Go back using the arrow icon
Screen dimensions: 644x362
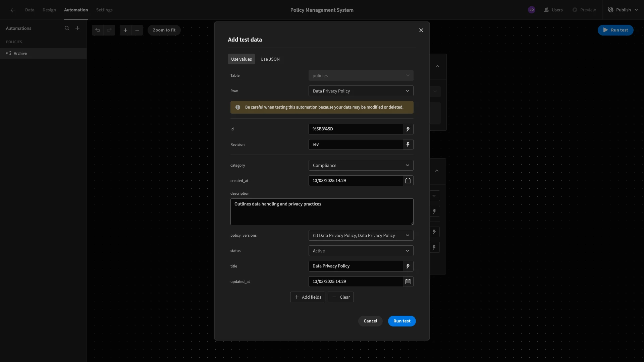[13, 10]
